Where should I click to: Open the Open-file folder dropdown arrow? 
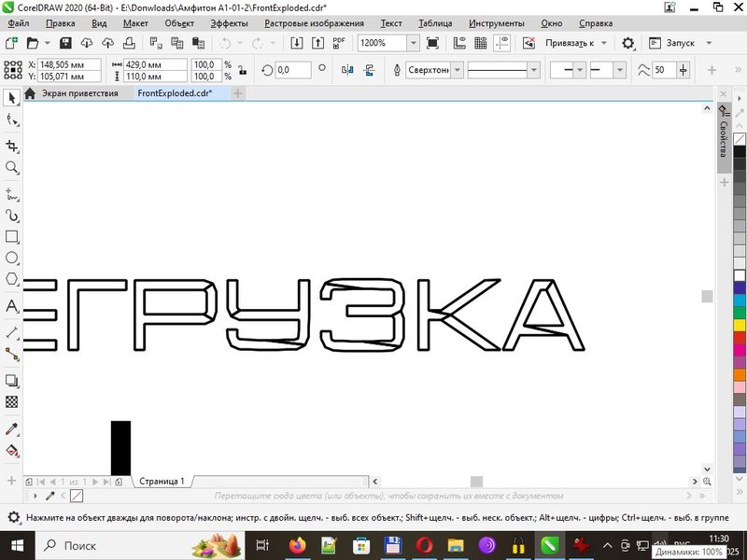(x=48, y=43)
